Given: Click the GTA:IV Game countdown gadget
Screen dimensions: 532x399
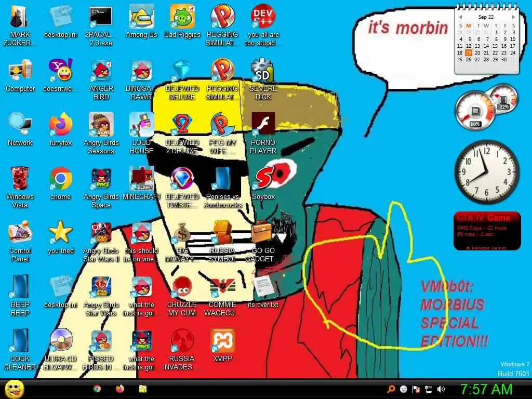Looking at the screenshot, I should 487,231.
